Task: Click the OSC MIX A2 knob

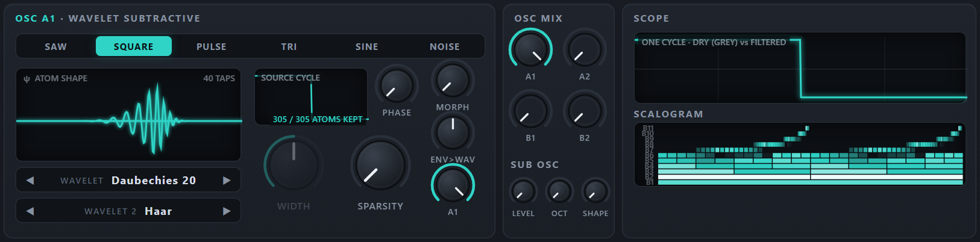Action: pos(585,50)
